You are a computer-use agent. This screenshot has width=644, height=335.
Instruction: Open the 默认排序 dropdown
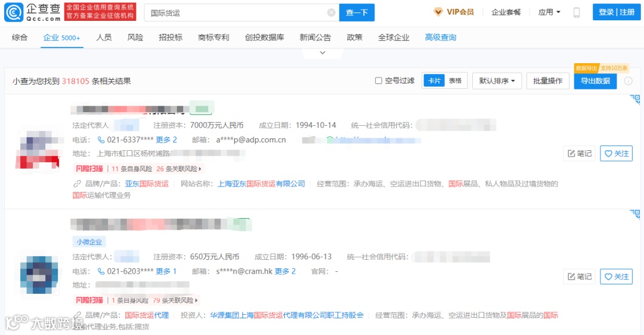(x=497, y=81)
